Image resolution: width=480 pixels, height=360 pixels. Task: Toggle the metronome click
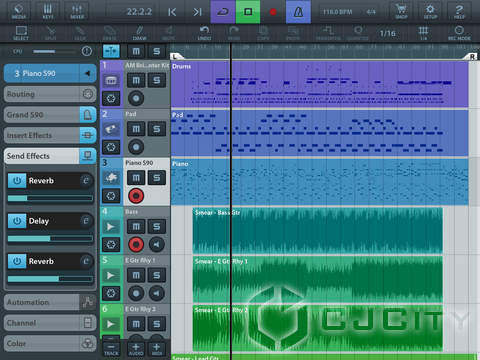pyautogui.click(x=298, y=12)
